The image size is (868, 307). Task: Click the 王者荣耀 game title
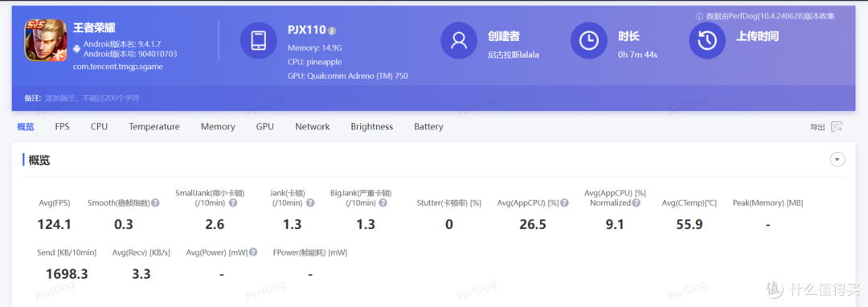[94, 28]
